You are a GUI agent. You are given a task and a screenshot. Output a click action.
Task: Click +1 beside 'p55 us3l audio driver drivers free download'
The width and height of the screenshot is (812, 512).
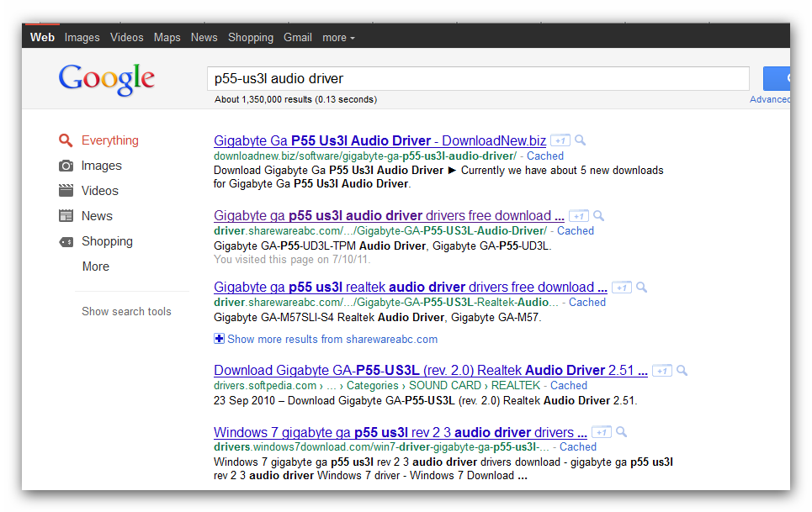tap(578, 216)
